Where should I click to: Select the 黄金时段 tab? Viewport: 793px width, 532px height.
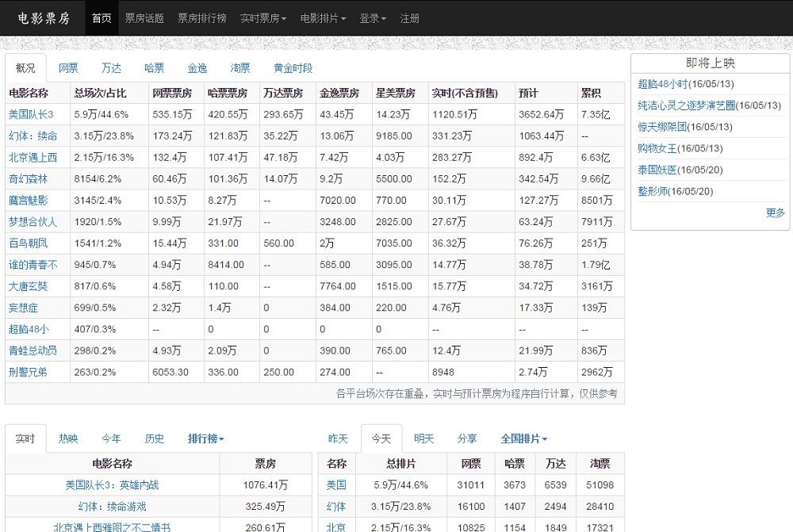[x=293, y=68]
